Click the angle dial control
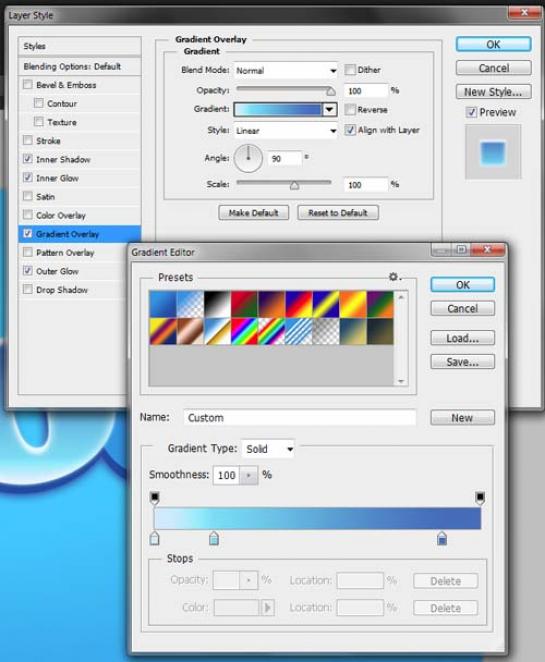Viewport: 545px width, 662px height. pos(248,158)
